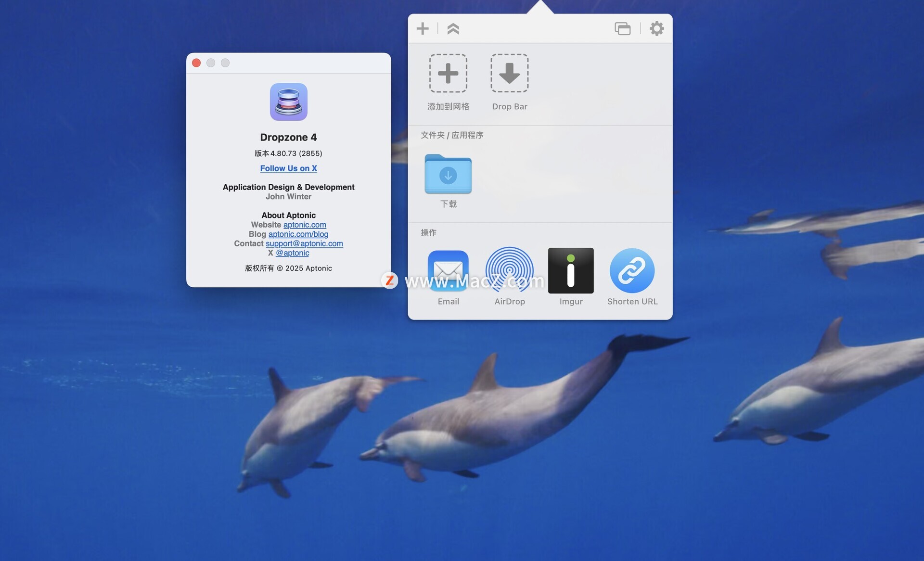Viewport: 924px width, 561px height.
Task: Choose the Imgur action icon
Action: tap(571, 270)
